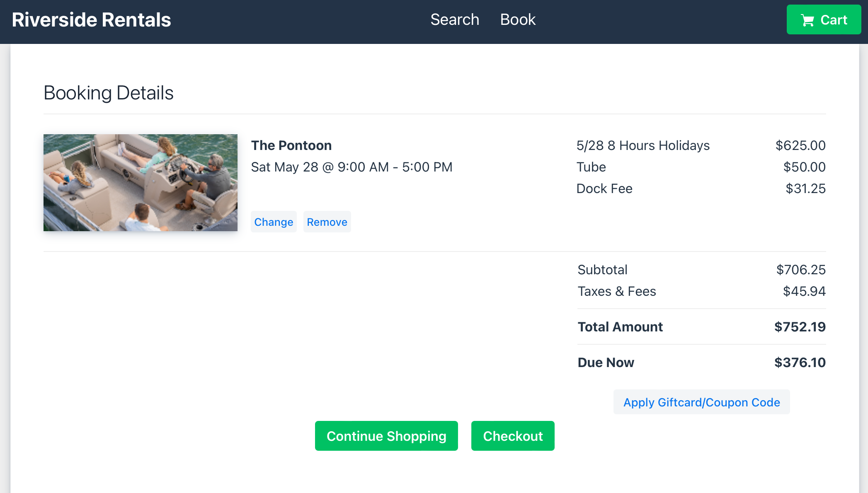Click the booking date "Sat May 28 @ 9:00 AM - 5:00 PM"
The height and width of the screenshot is (493, 868).
click(352, 167)
